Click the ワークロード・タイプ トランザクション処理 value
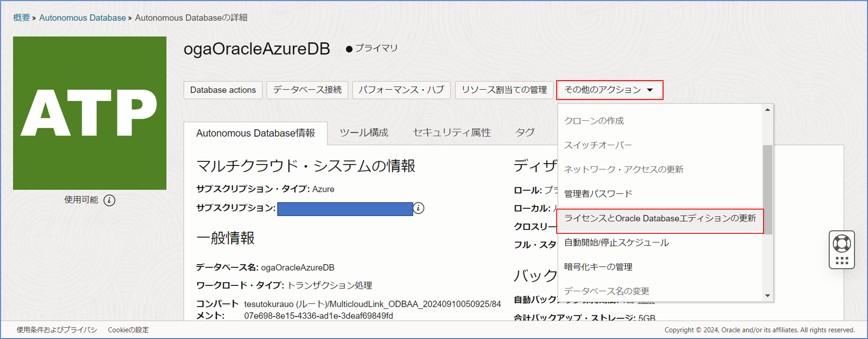Viewport: 868px width, 339px height. (x=330, y=285)
